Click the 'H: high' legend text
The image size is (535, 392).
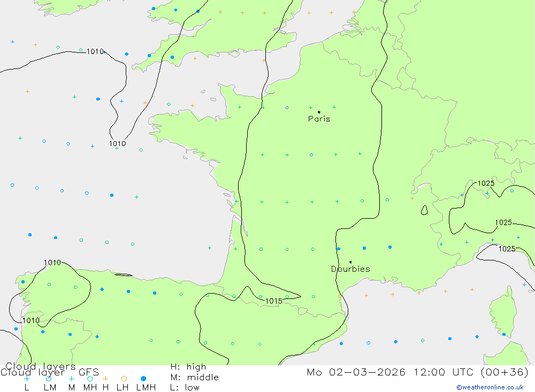(x=188, y=367)
